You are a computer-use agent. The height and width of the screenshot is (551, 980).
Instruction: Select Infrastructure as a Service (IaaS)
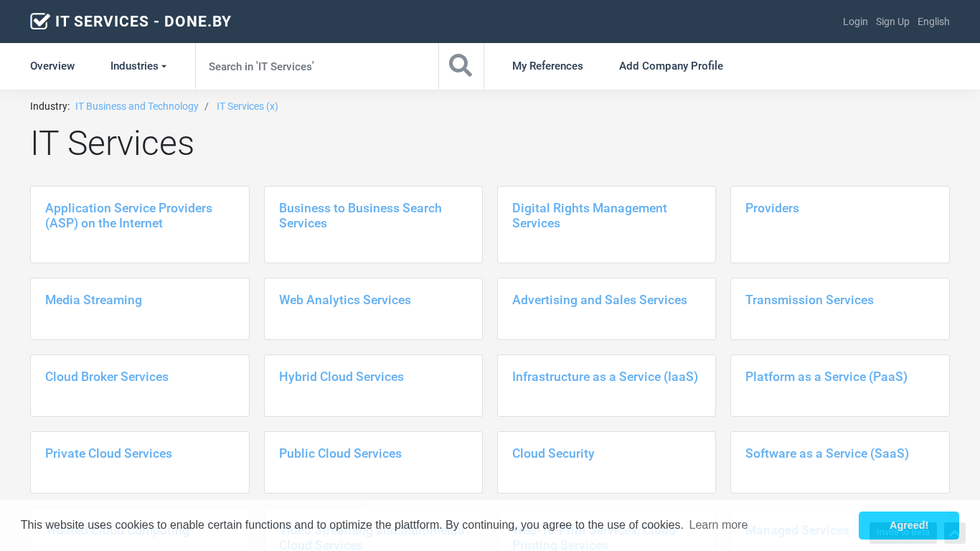pyautogui.click(x=605, y=377)
